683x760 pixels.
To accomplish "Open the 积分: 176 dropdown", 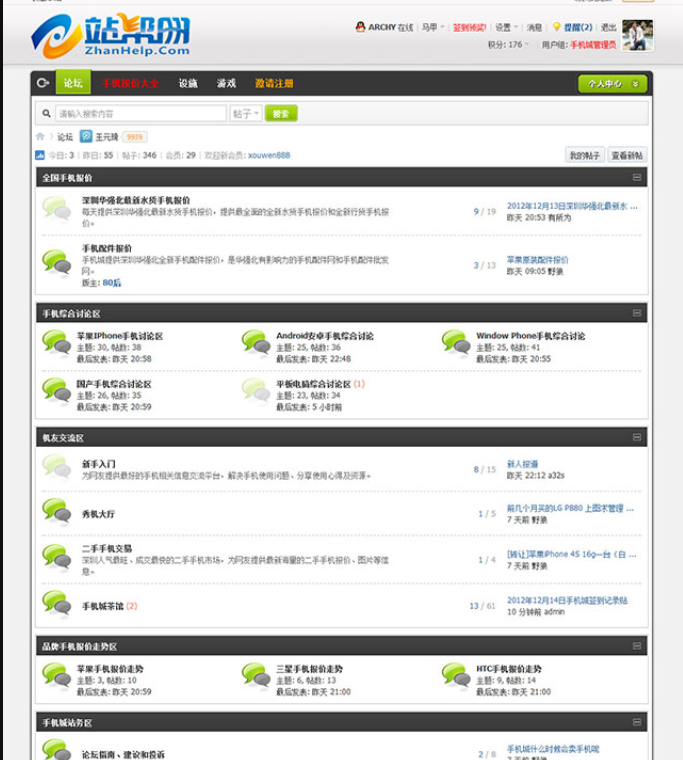I will coord(508,45).
